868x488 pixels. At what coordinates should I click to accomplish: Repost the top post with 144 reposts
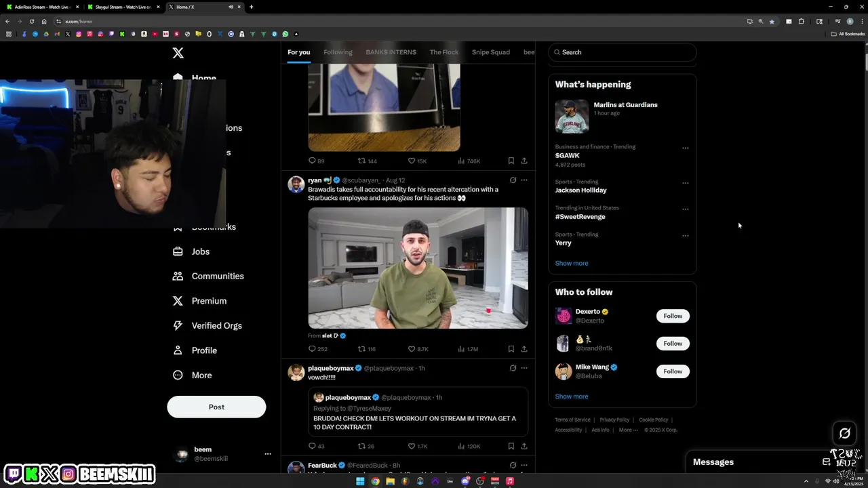pyautogui.click(x=368, y=161)
